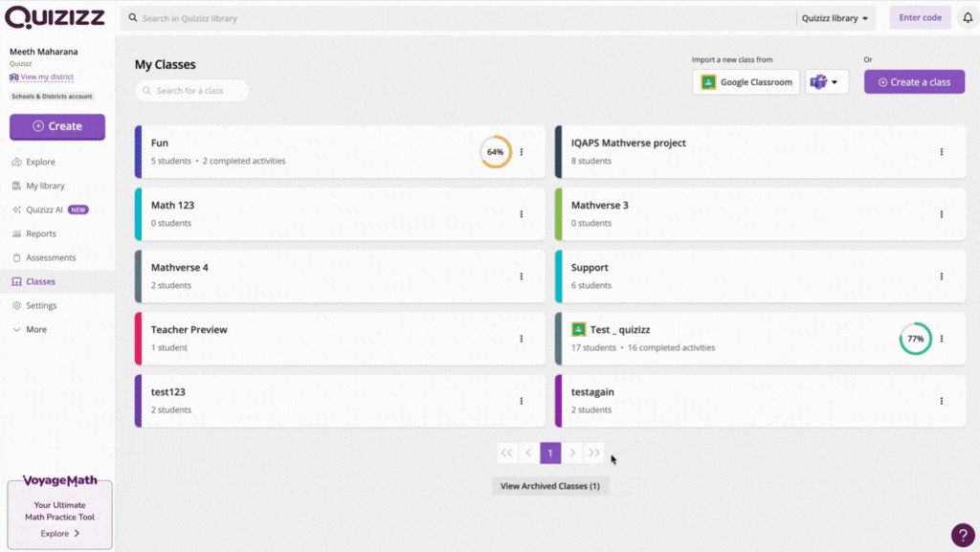Click the Google Classroom icon on Test _ quizizz

click(579, 329)
